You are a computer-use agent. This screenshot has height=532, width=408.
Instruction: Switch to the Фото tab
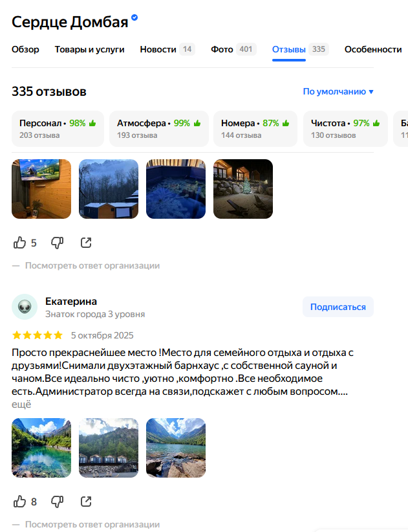coord(233,50)
